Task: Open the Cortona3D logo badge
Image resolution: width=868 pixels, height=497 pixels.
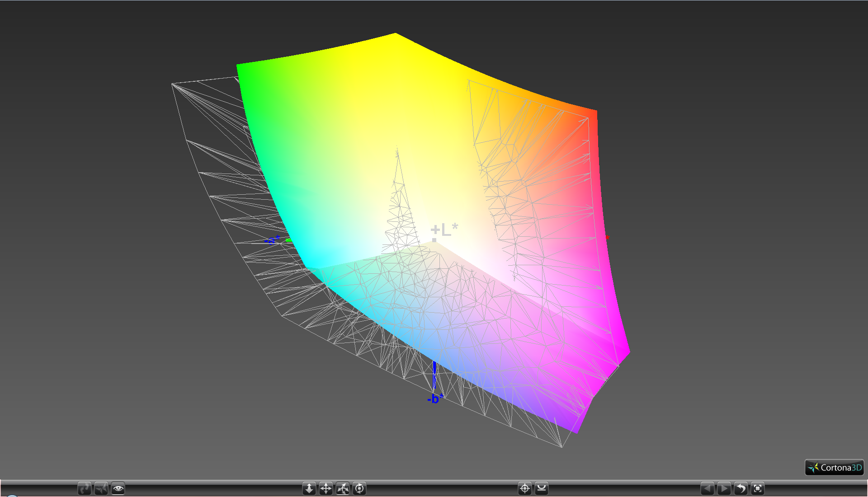Action: pos(834,468)
